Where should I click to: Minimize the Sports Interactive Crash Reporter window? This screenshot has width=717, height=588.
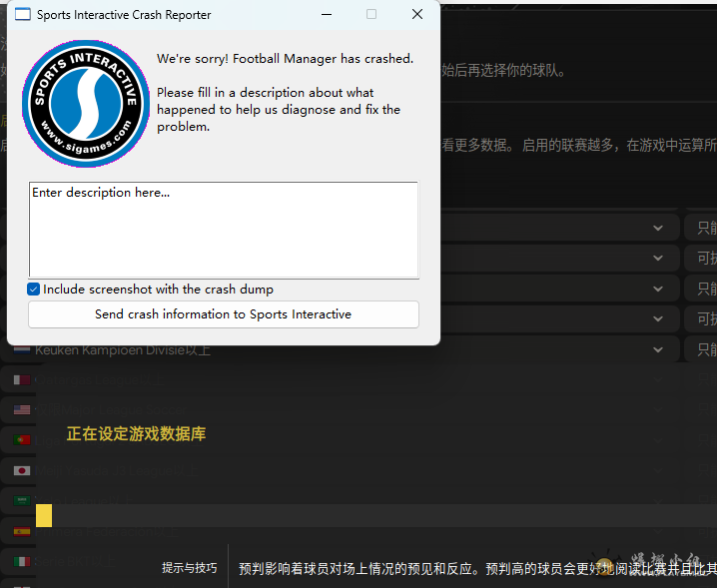327,14
